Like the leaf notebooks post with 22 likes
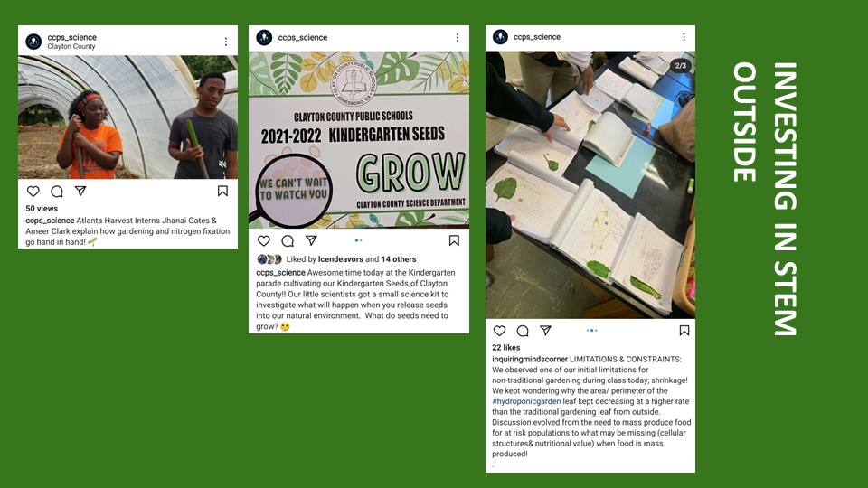The width and height of the screenshot is (868, 488). click(x=499, y=331)
